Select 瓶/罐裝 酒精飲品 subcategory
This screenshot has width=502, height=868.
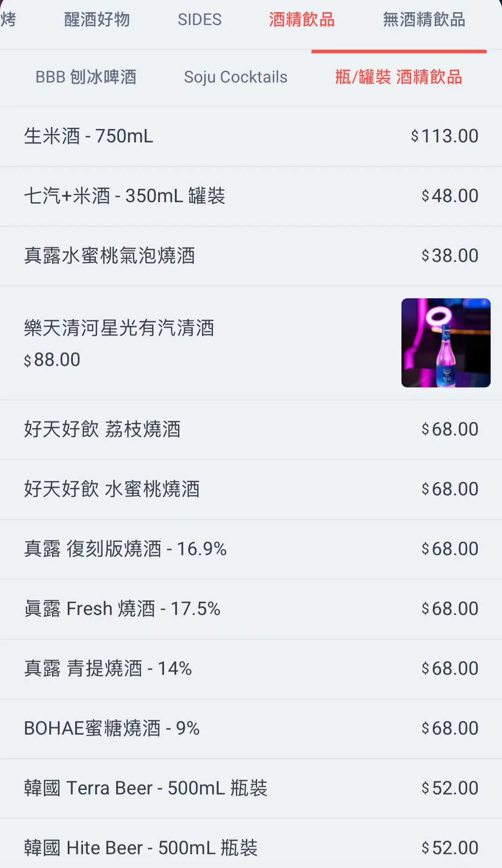pos(398,77)
